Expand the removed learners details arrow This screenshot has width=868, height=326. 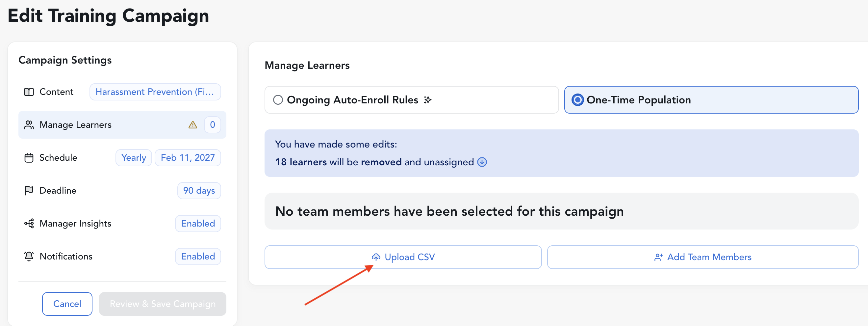coord(482,162)
